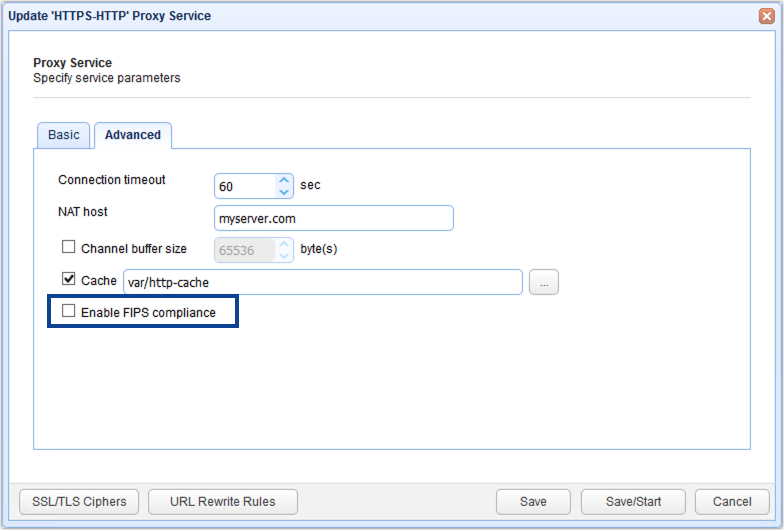Screen dimensions: 784x530
Task: Click the Save button
Action: [x=533, y=502]
